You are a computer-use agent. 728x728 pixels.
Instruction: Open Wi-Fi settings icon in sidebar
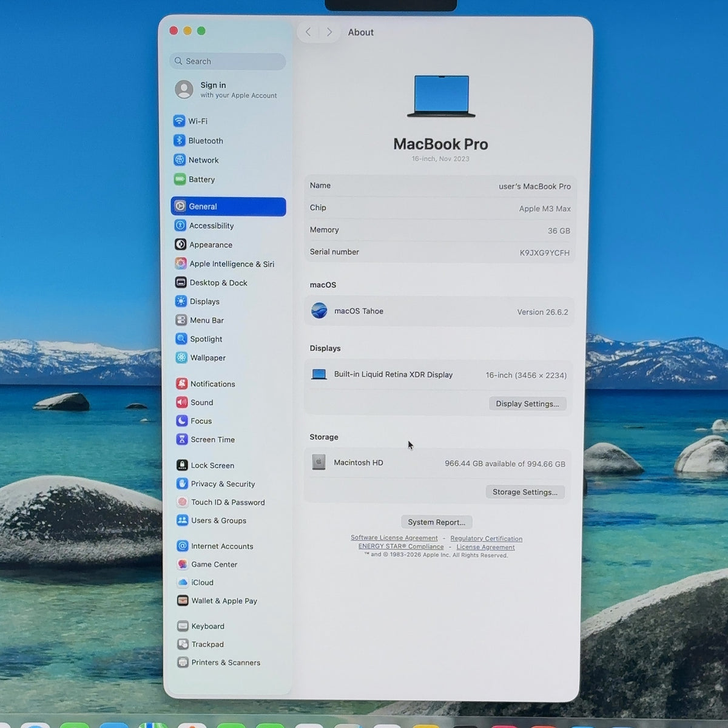click(x=179, y=121)
